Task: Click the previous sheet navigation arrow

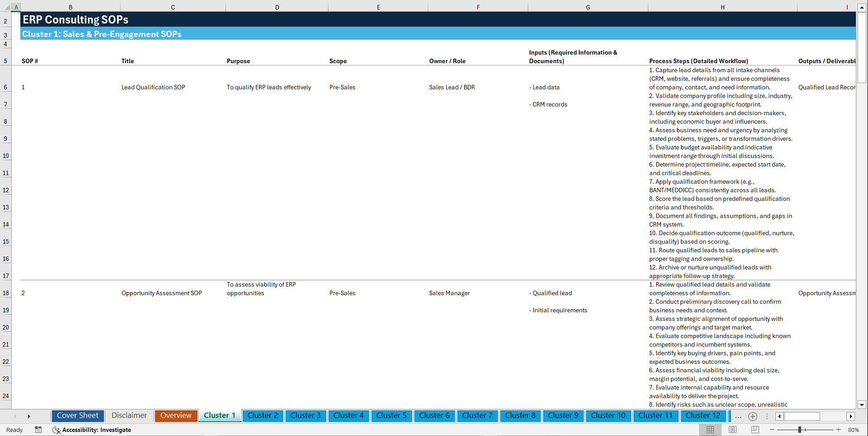Action: 15,416
